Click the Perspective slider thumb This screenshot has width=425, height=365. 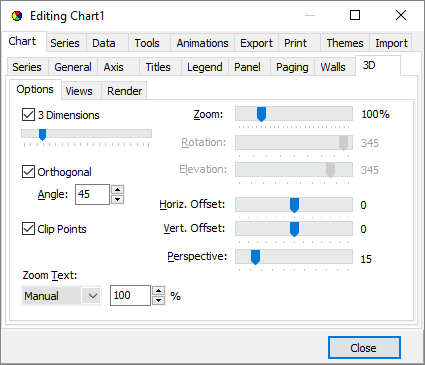point(255,257)
